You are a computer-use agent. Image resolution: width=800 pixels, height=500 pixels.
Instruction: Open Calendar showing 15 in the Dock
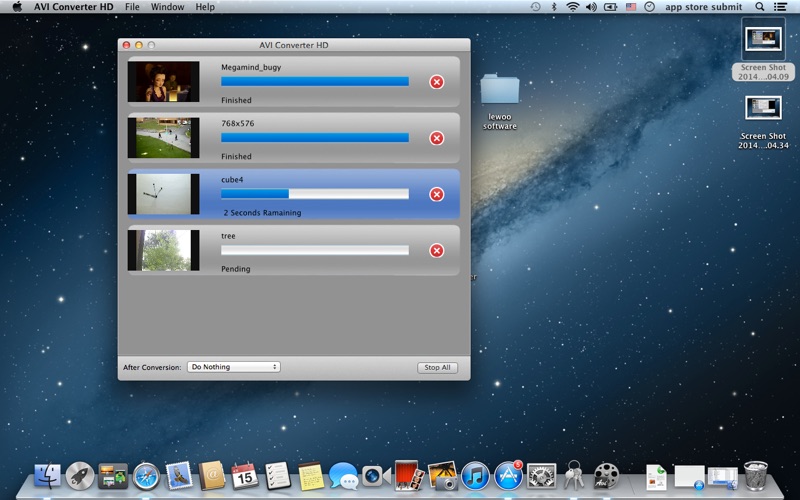(x=244, y=476)
